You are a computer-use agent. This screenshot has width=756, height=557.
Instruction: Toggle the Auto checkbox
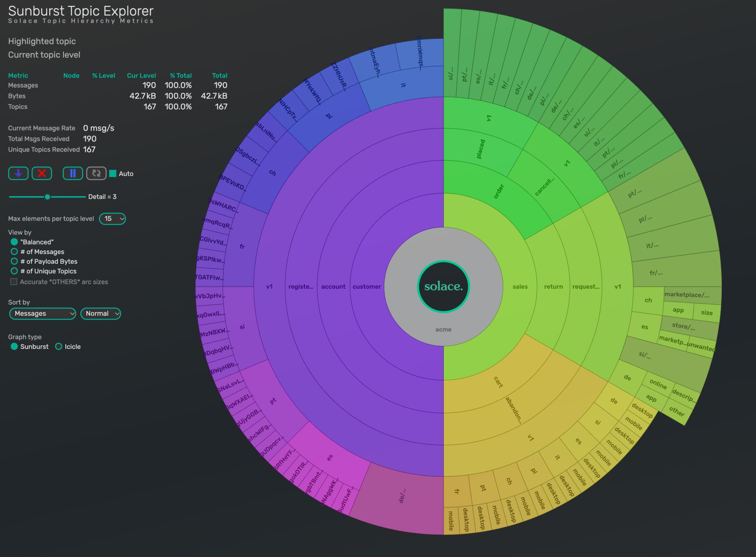click(x=113, y=174)
